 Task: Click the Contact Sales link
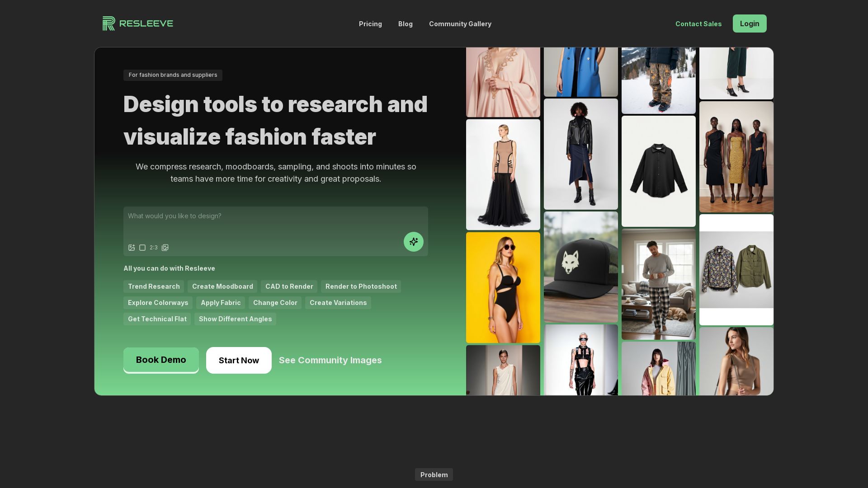[x=698, y=24]
